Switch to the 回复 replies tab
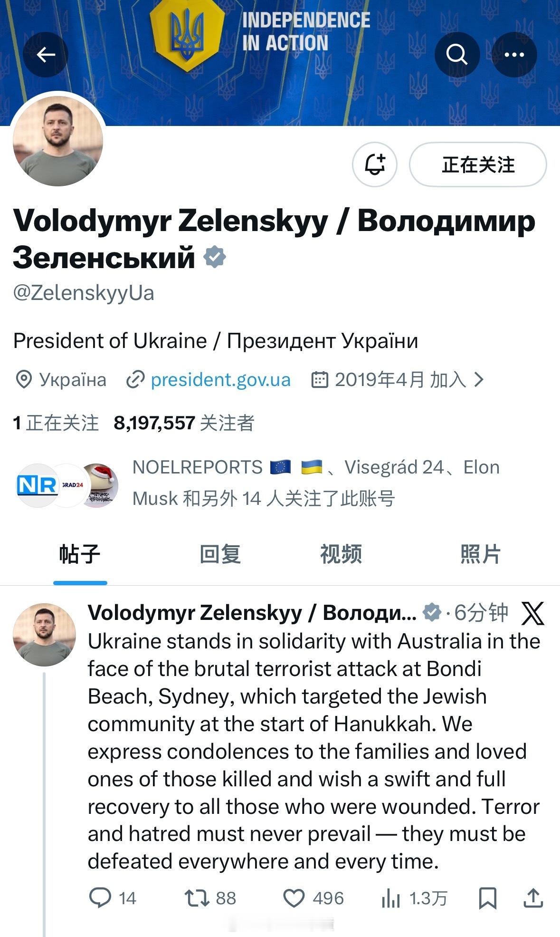The width and height of the screenshot is (560, 937). [x=220, y=554]
